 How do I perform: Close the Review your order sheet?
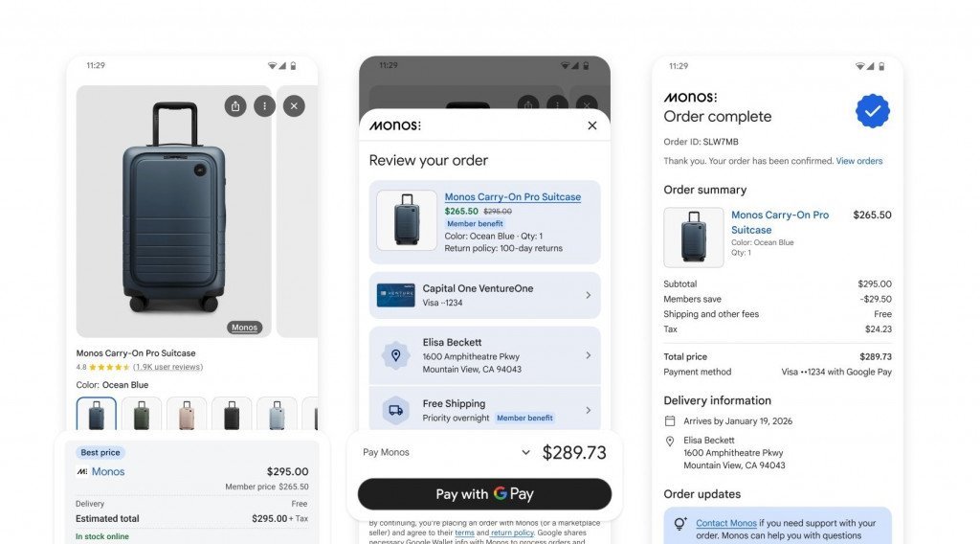tap(591, 125)
